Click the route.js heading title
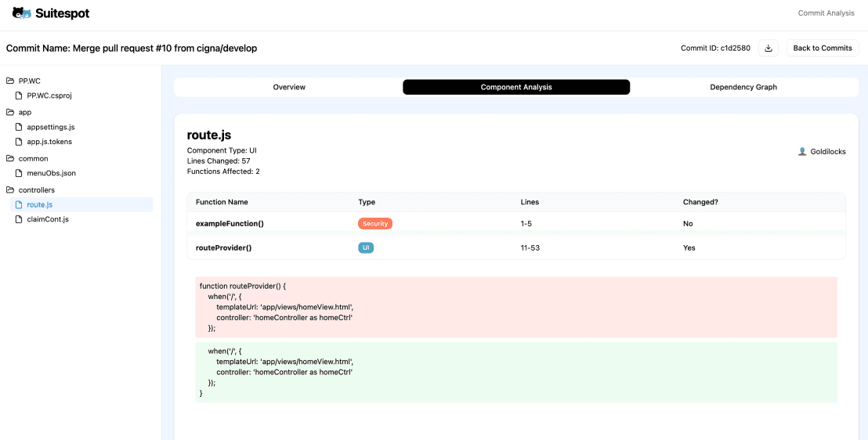This screenshot has height=440, width=868. pyautogui.click(x=209, y=135)
